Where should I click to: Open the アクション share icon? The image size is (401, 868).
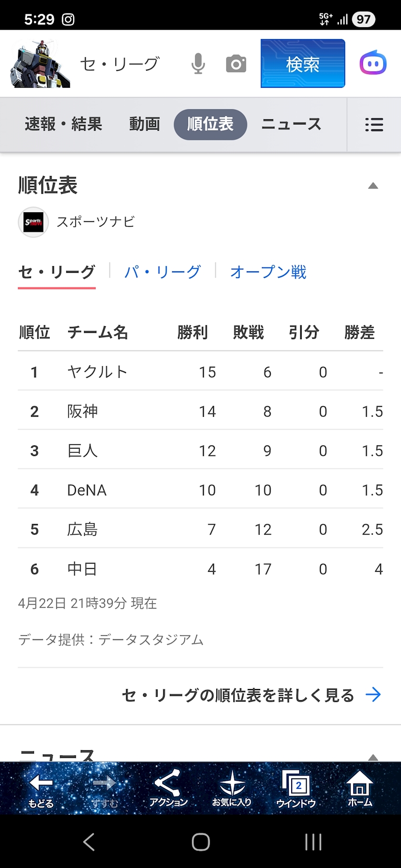[168, 790]
